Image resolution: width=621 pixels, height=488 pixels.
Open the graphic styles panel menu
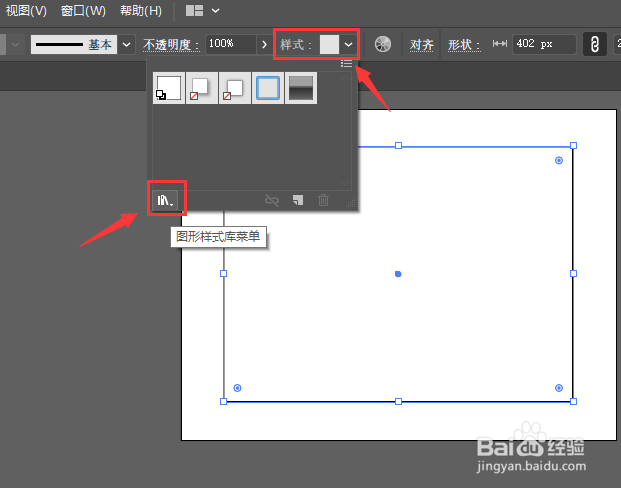[347, 63]
